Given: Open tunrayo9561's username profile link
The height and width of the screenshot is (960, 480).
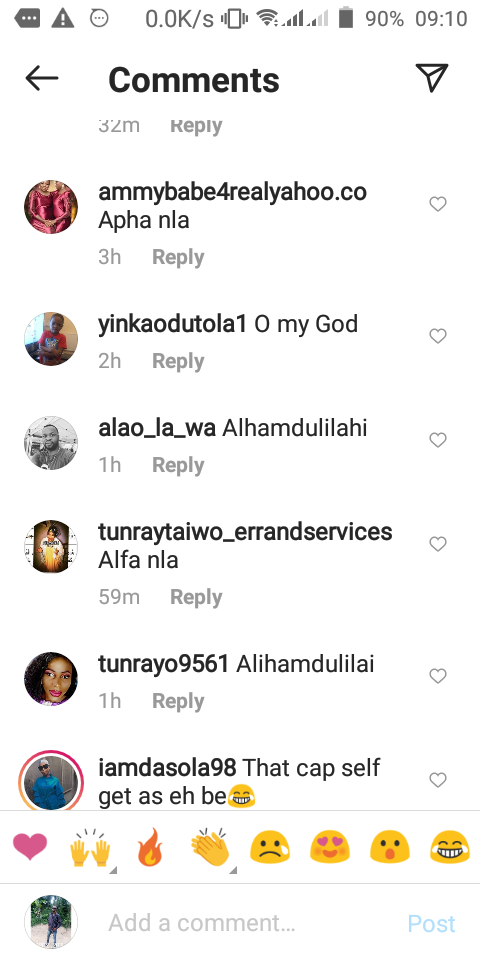Looking at the screenshot, I should 163,664.
